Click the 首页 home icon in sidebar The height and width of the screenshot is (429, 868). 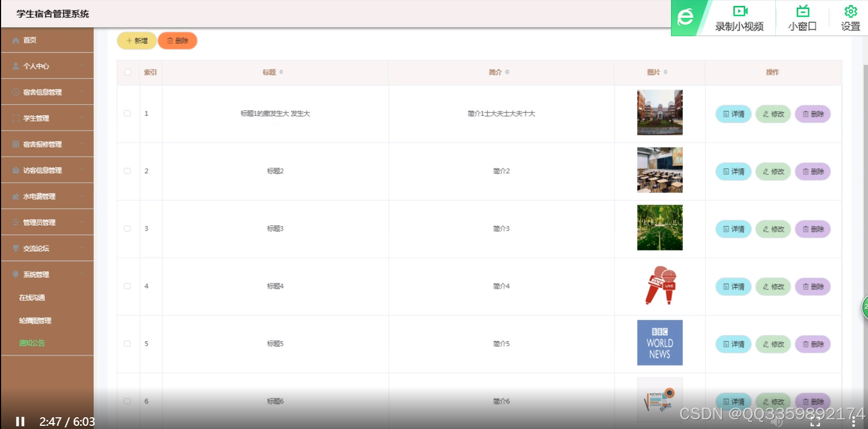coord(16,41)
